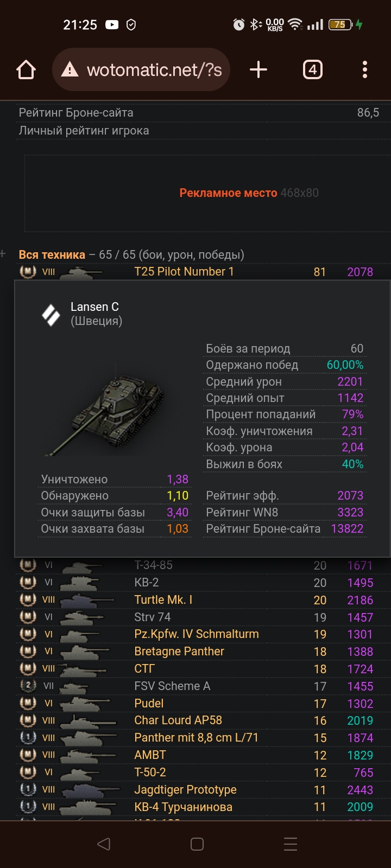Open the Android recent apps menu button

[291, 844]
